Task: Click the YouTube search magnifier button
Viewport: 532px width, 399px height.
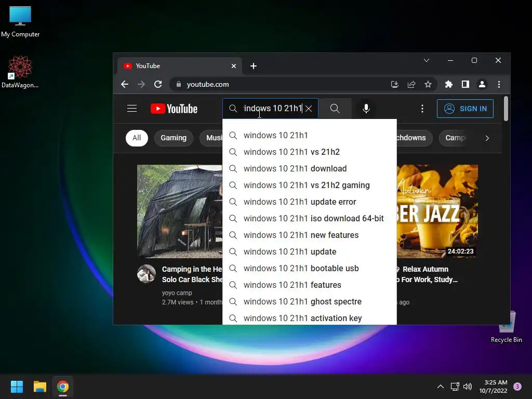Action: click(x=335, y=109)
